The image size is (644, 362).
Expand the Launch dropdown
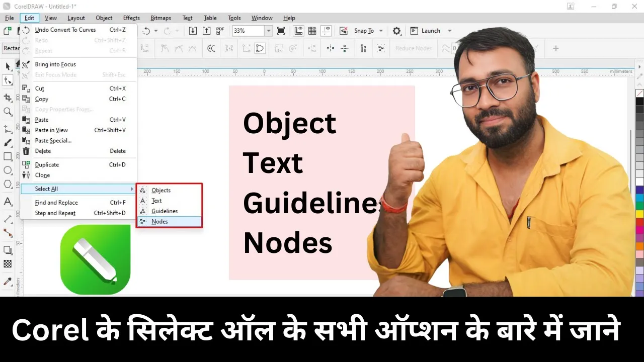click(450, 31)
